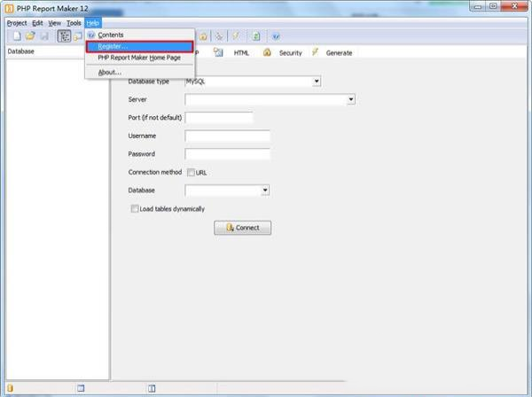Open the Project menu

pos(17,23)
